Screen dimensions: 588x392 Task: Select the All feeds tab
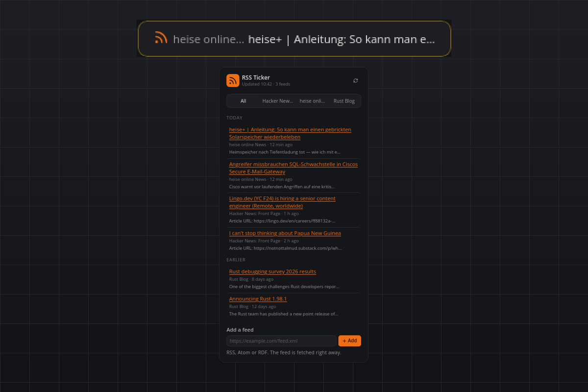[244, 101]
